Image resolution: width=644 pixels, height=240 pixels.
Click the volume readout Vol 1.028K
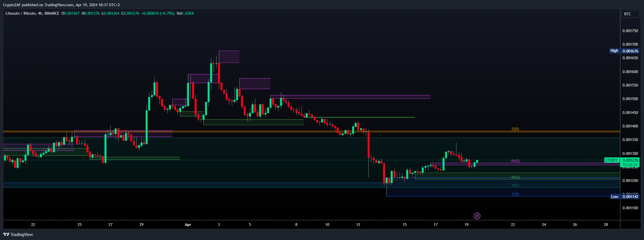(x=185, y=13)
